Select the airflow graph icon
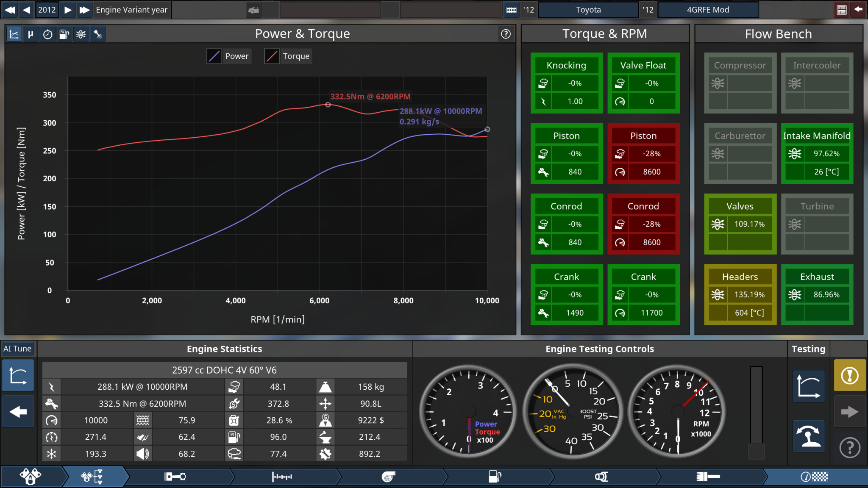 (81, 34)
